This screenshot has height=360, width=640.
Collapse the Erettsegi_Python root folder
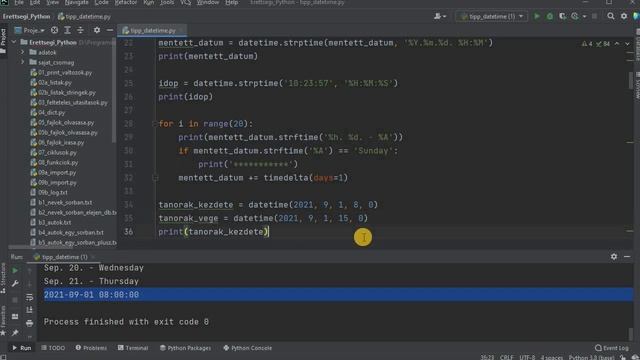(x=14, y=42)
